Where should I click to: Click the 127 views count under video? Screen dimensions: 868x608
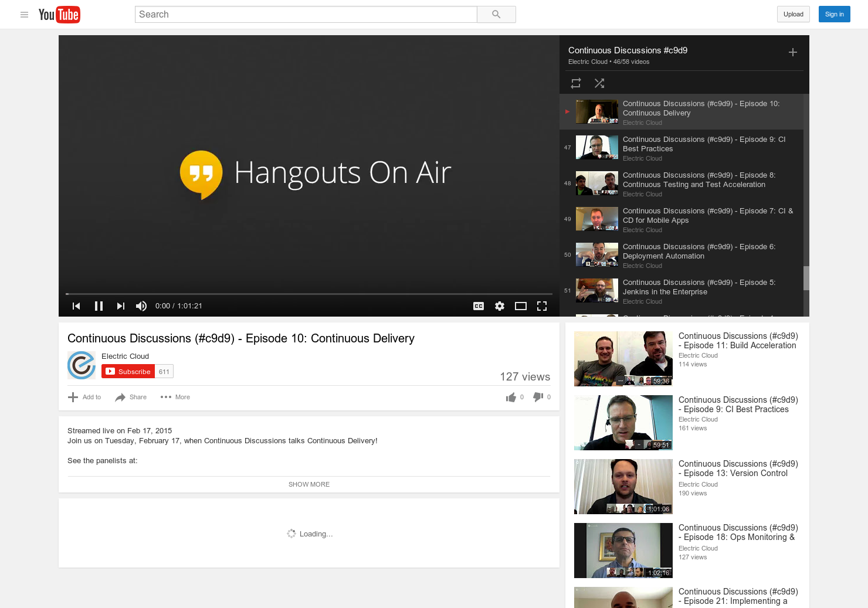(525, 377)
